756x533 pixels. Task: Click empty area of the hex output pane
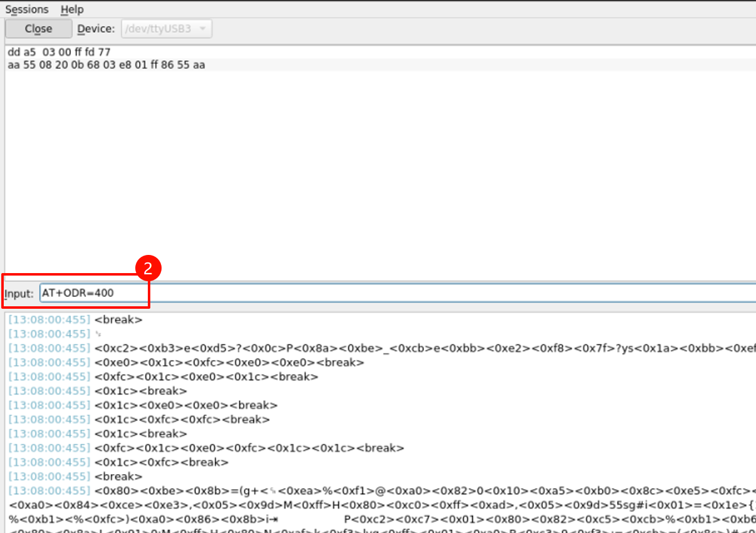click(x=376, y=175)
